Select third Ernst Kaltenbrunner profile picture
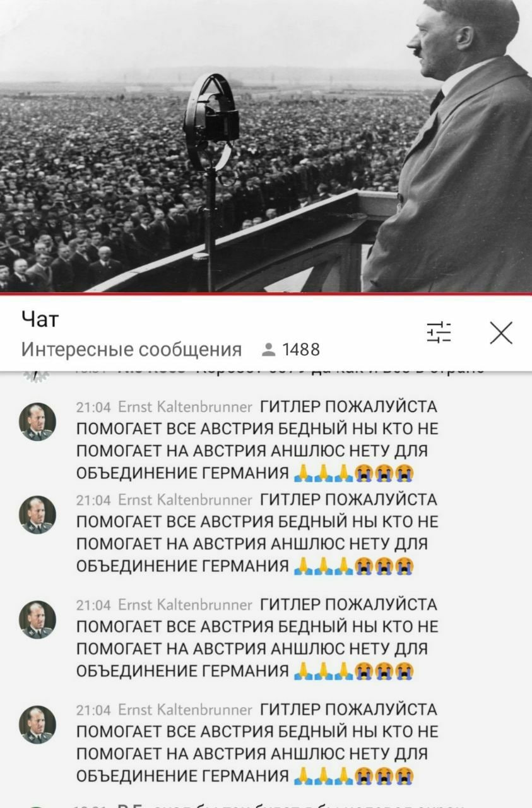Image resolution: width=532 pixels, height=808 pixels. pos(37,620)
